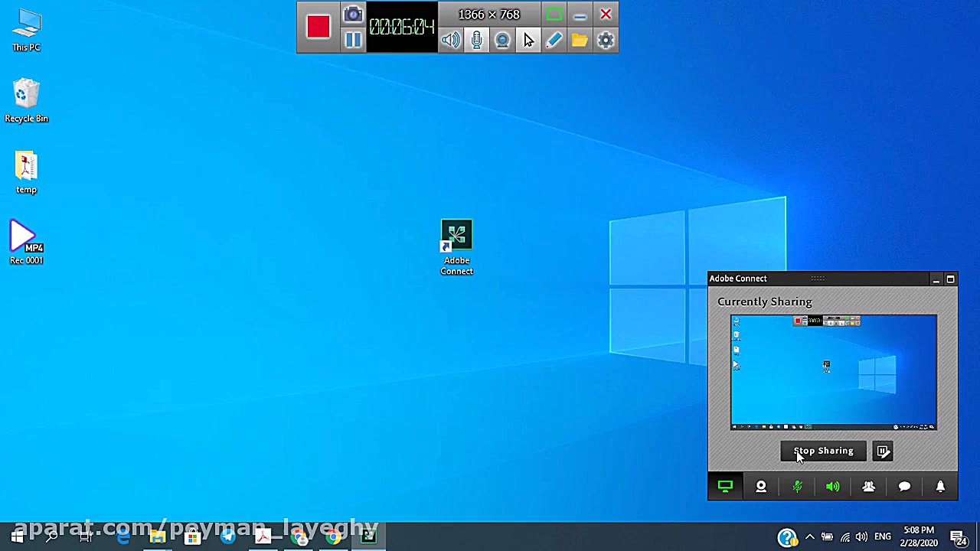Image resolution: width=980 pixels, height=551 pixels.
Task: Click the shared screen preview thumbnail
Action: [x=833, y=372]
